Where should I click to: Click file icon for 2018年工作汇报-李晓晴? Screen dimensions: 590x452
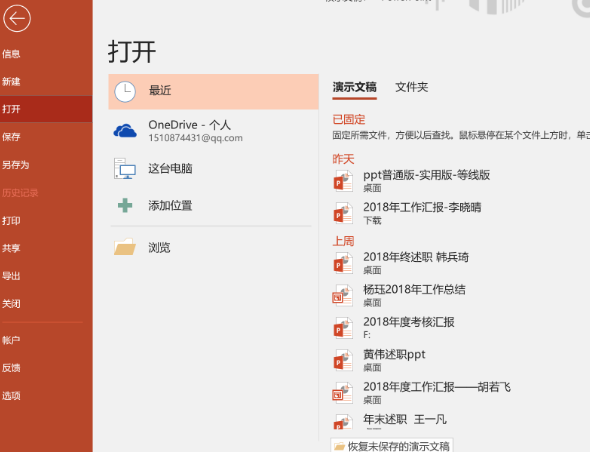pos(343,213)
